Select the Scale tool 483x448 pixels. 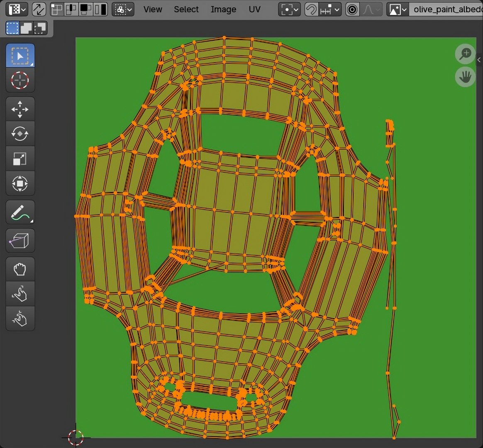tap(20, 159)
